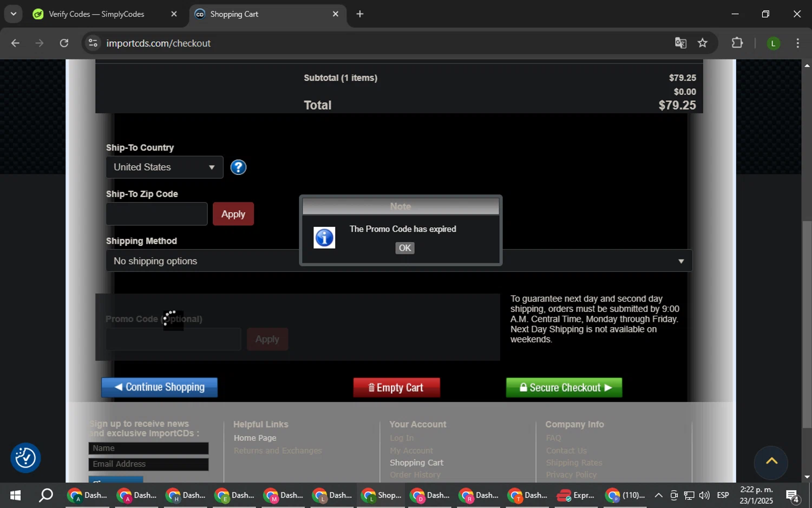Click the Google Translate icon

(x=680, y=43)
